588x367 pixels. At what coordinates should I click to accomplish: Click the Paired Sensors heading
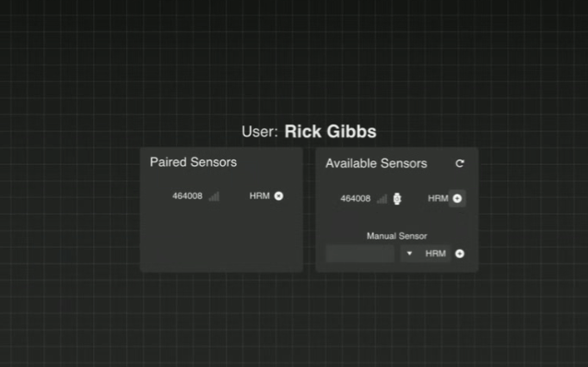(x=194, y=162)
